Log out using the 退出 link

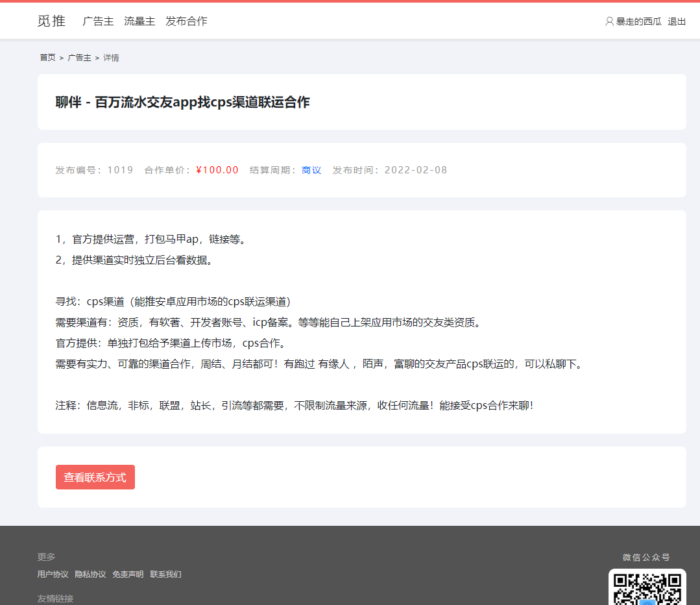(677, 21)
